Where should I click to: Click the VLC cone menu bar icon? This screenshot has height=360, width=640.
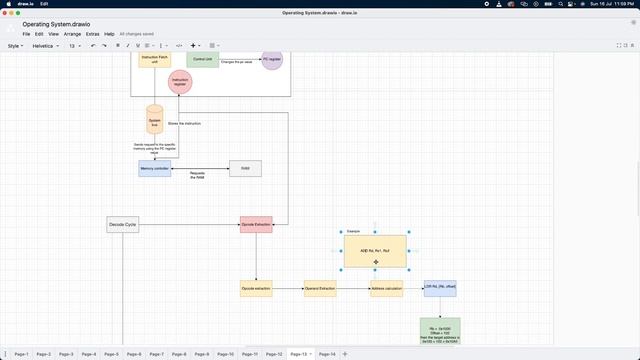point(499,4)
